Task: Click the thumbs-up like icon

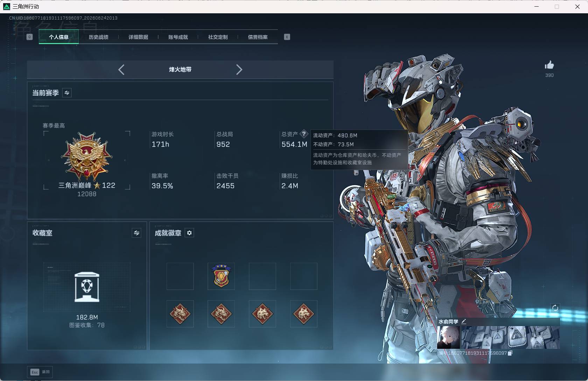Action: tap(549, 65)
